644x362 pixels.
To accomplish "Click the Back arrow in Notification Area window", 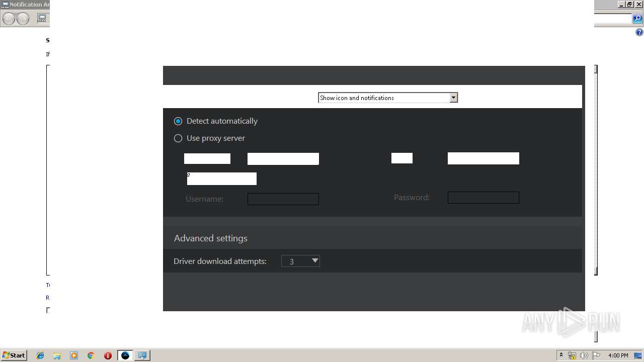I will 9,19.
